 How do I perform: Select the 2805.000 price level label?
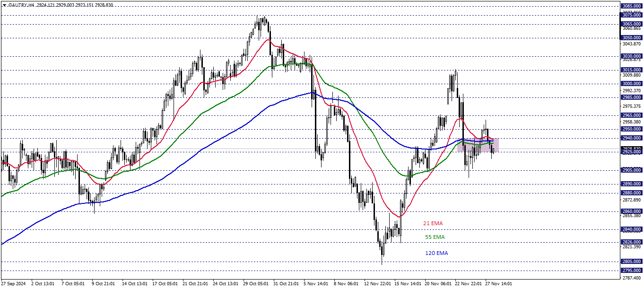pos(631,262)
